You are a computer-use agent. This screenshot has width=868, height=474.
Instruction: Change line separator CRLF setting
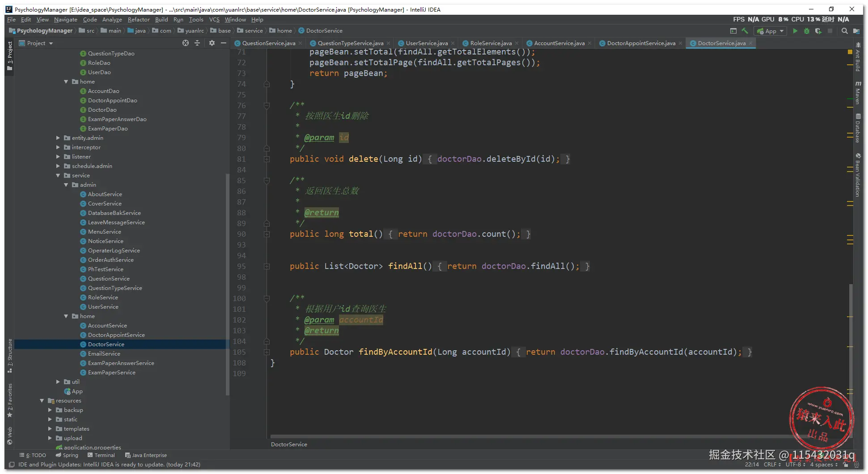coord(772,465)
